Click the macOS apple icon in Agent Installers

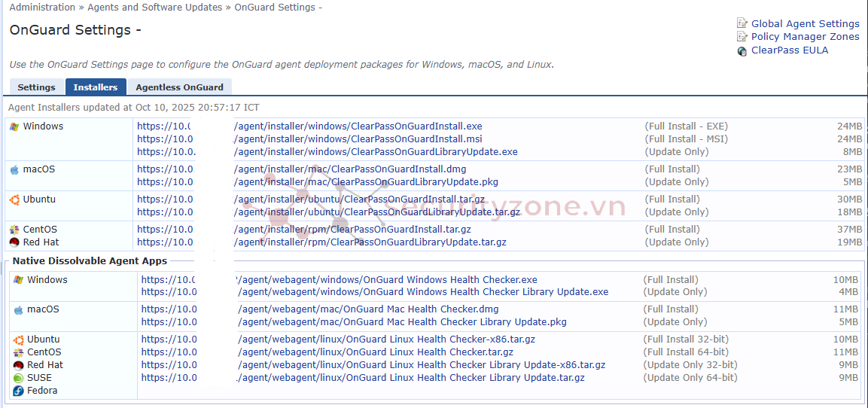pyautogui.click(x=14, y=169)
